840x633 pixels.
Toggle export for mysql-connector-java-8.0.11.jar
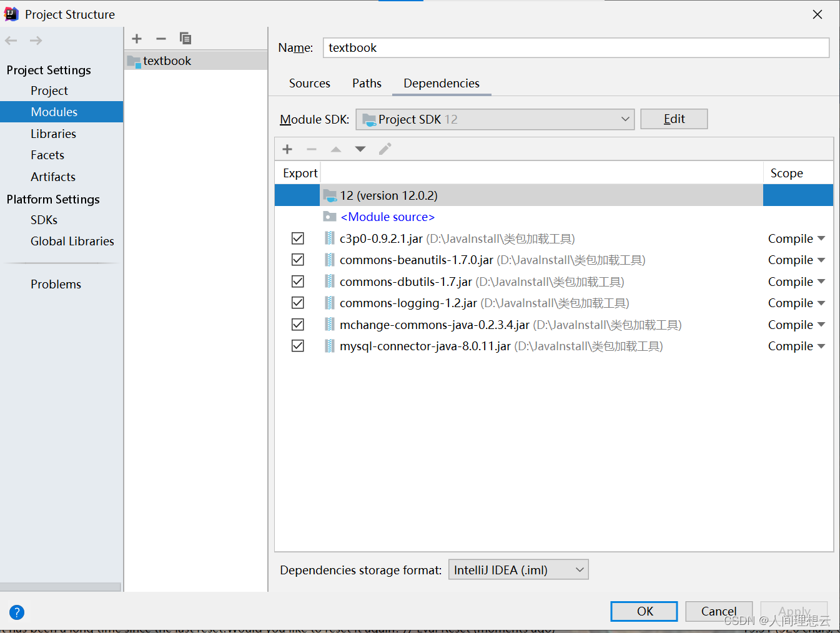pos(298,346)
